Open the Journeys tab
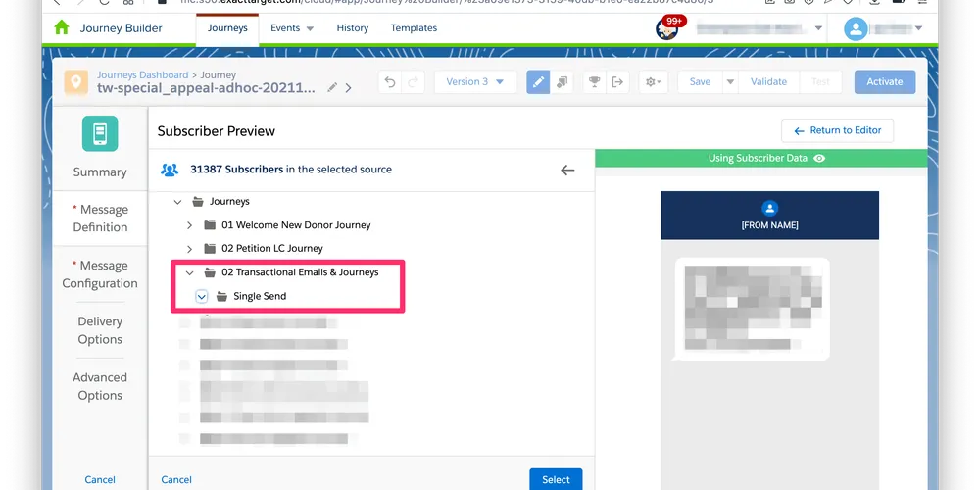Screen dimensions: 980x490 tap(227, 28)
